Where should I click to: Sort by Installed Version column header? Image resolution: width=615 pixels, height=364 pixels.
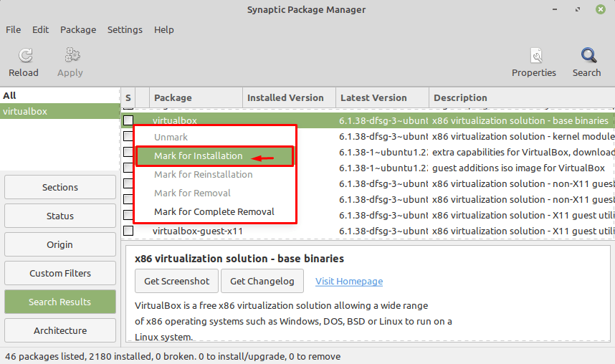290,97
